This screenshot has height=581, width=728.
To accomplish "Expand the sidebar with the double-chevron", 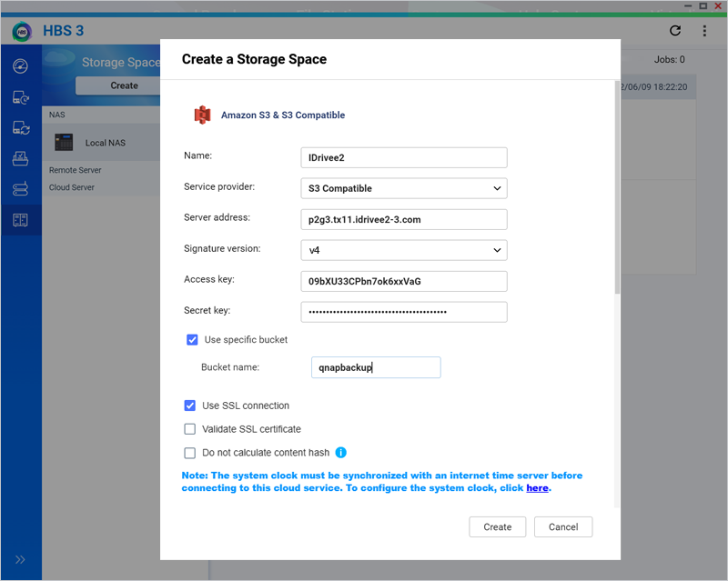I will tap(20, 559).
